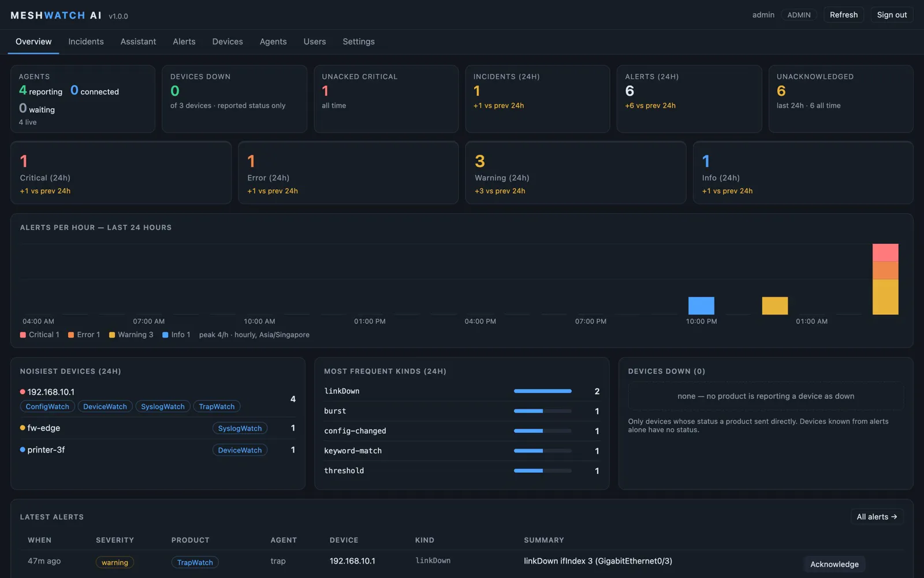Open the Devices Down stat card
924x578 pixels.
pyautogui.click(x=234, y=99)
